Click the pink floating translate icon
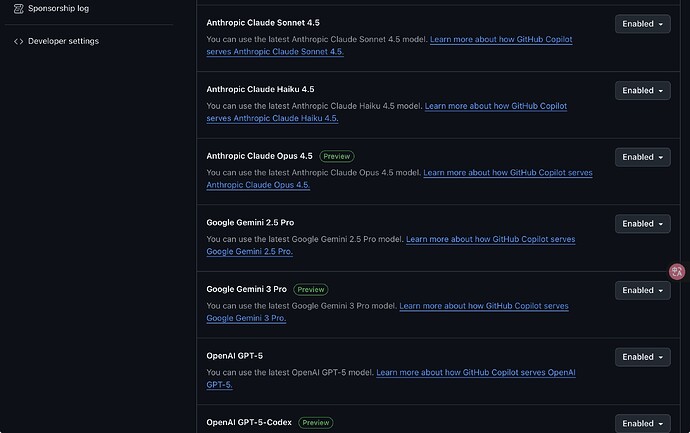The height and width of the screenshot is (433, 690). click(x=677, y=272)
